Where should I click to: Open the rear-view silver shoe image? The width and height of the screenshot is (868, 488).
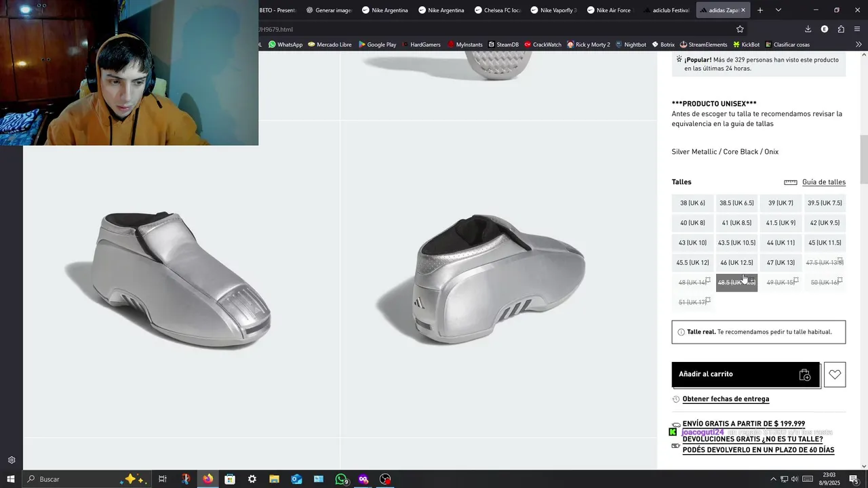point(498,279)
